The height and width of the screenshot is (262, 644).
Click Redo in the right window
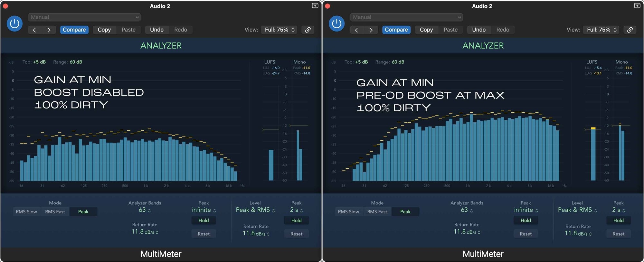[x=503, y=30]
